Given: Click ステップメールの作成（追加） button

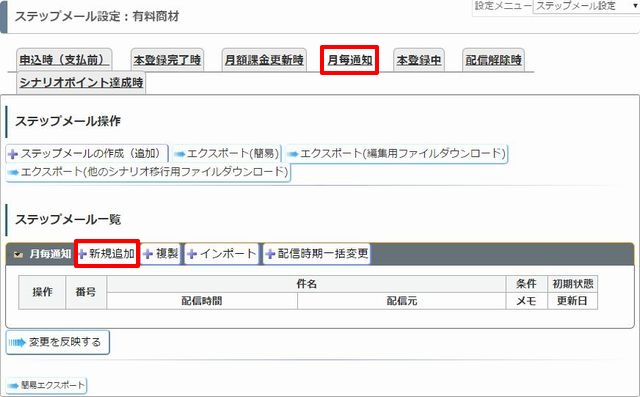Looking at the screenshot, I should [x=87, y=153].
